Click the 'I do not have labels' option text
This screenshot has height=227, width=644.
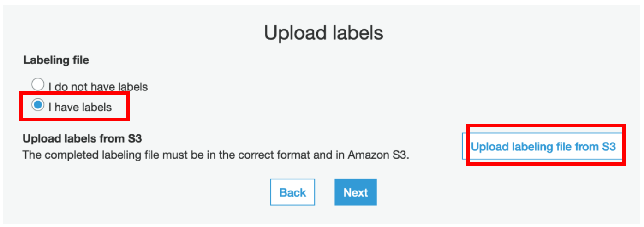click(98, 87)
